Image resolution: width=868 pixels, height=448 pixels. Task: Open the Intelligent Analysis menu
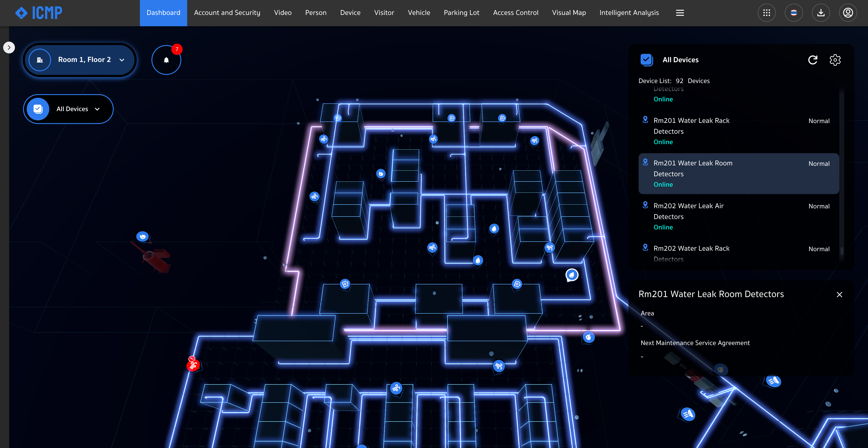pos(629,13)
